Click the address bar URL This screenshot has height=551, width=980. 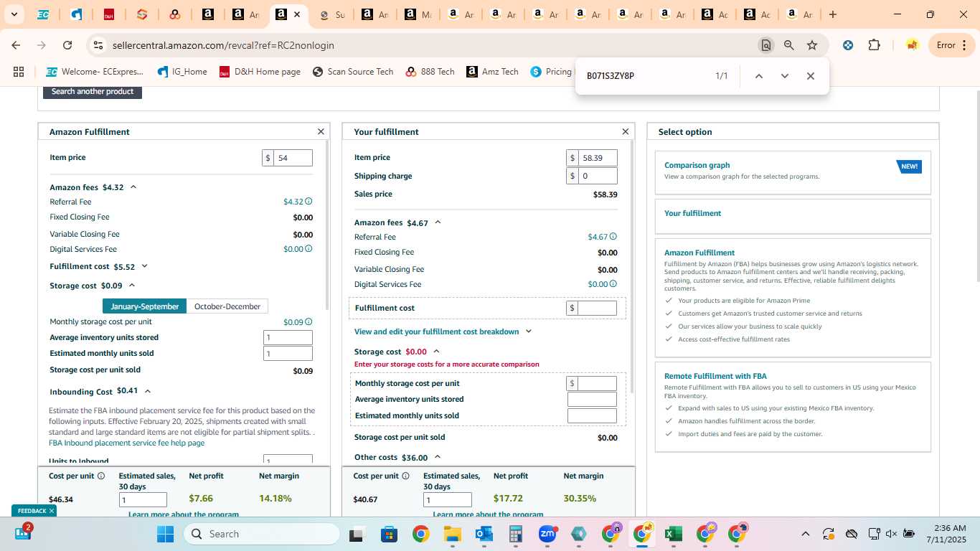(223, 45)
